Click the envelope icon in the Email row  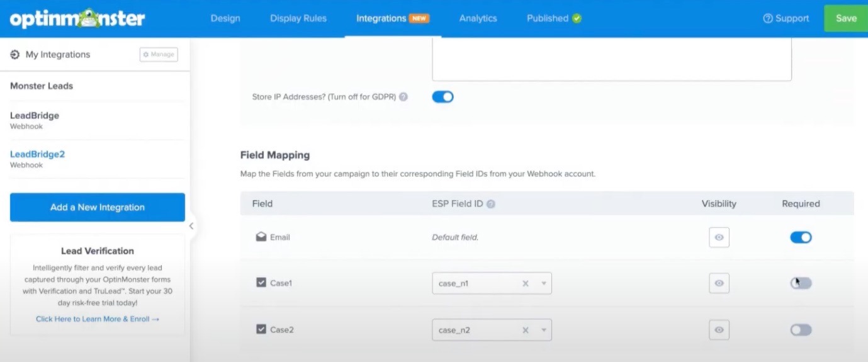[261, 237]
